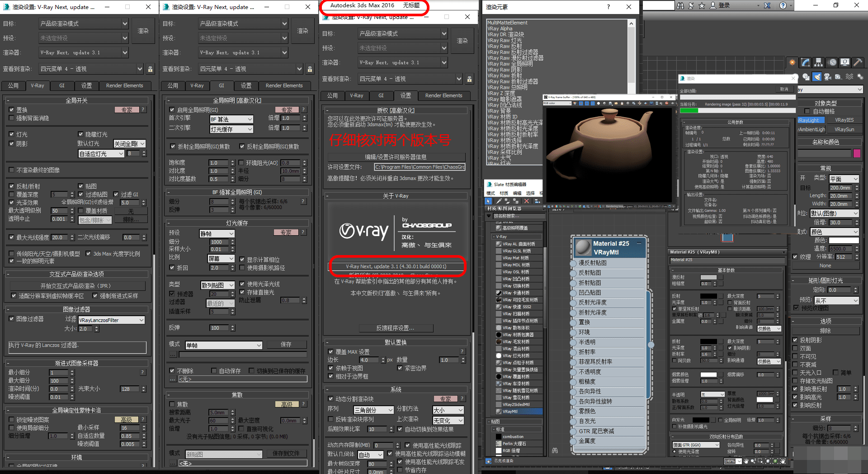Image resolution: width=868 pixels, height=474 pixels.
Task: Open the VRayLanczosFilter dropdown
Action: pos(112,320)
